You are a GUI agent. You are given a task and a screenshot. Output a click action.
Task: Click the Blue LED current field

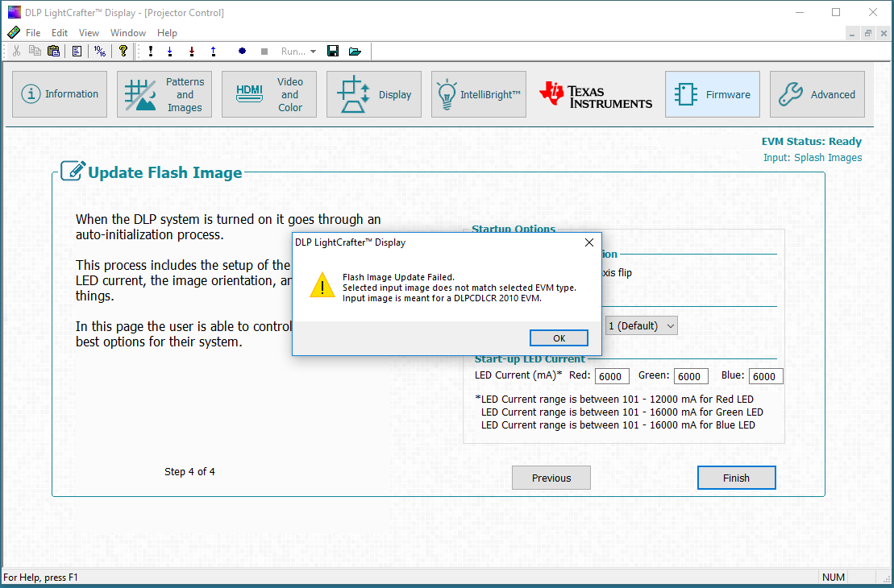(766, 376)
